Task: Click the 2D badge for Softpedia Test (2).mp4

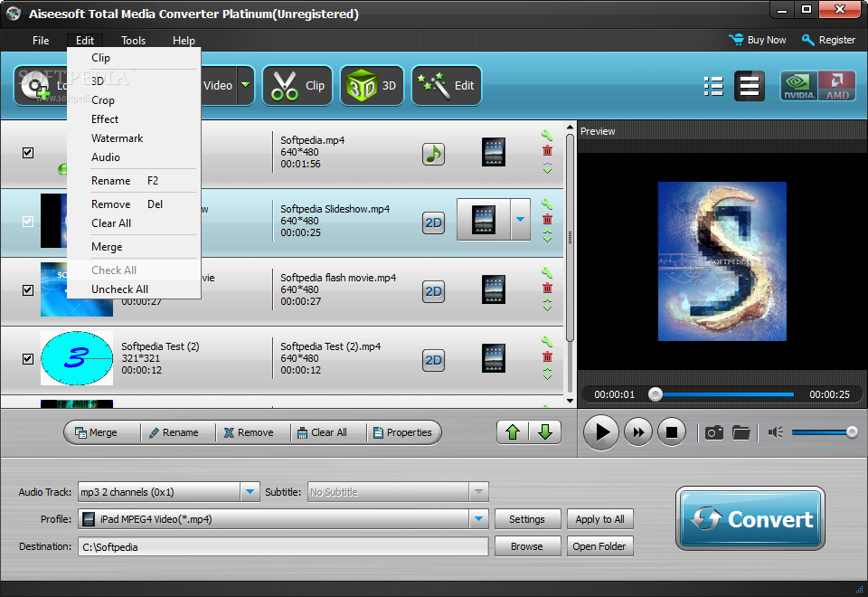Action: [x=433, y=360]
